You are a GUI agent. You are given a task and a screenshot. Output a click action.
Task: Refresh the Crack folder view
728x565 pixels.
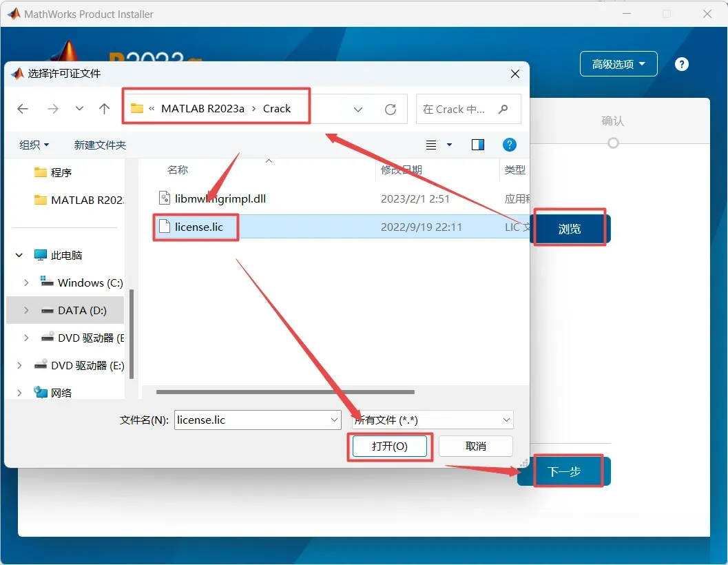[391, 109]
